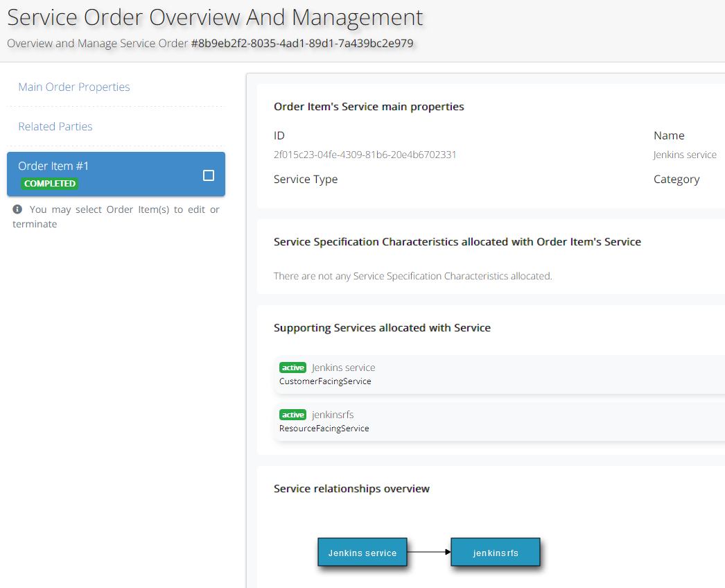Click the Jenkins service diagram node
This screenshot has height=588, width=725.
coord(362,553)
